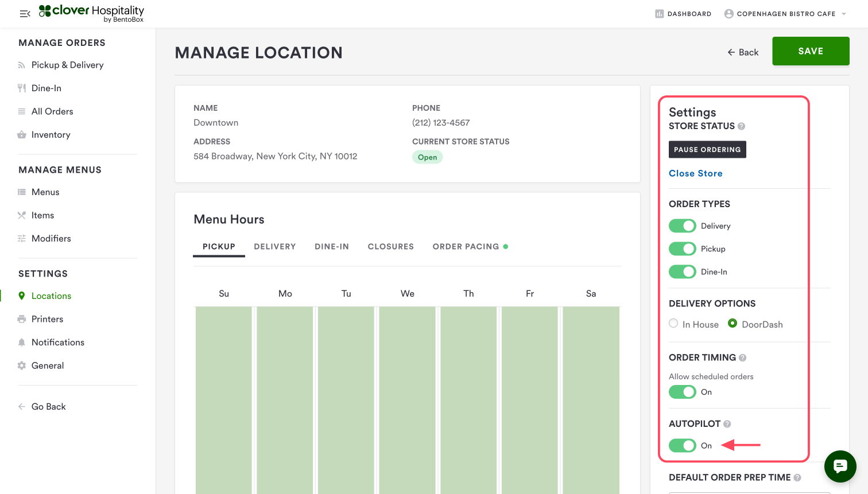
Task: Click the Order Timing help icon
Action: tap(742, 358)
